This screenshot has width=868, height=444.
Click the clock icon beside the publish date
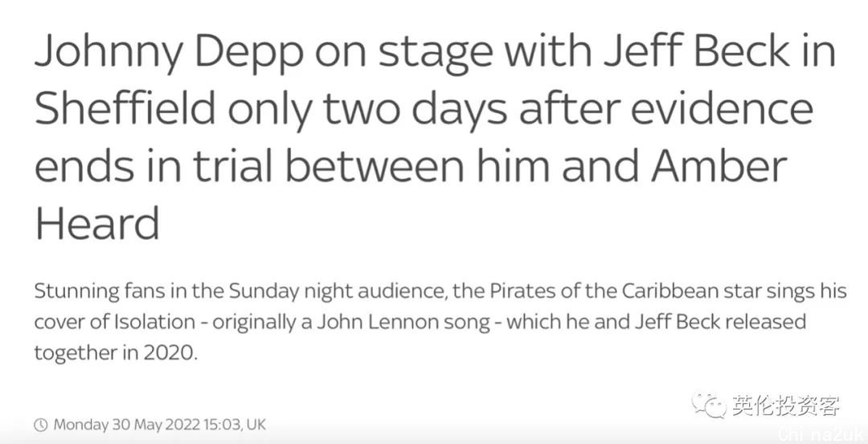pos(41,426)
